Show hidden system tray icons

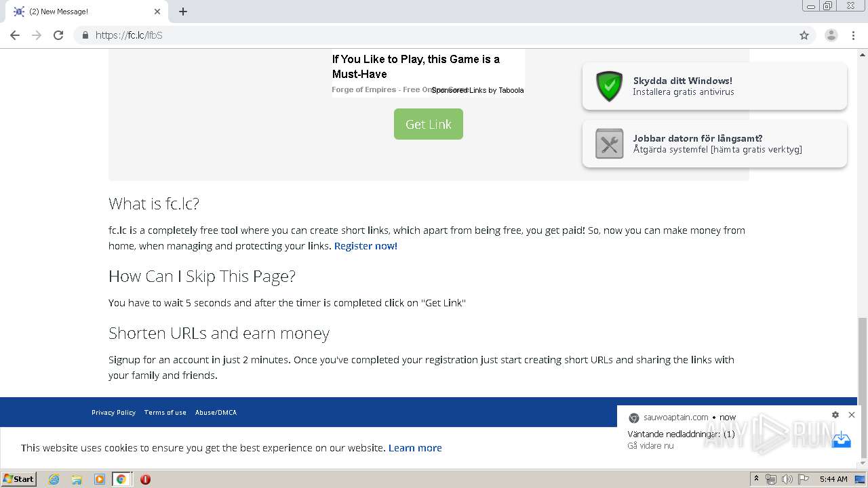coord(756,479)
